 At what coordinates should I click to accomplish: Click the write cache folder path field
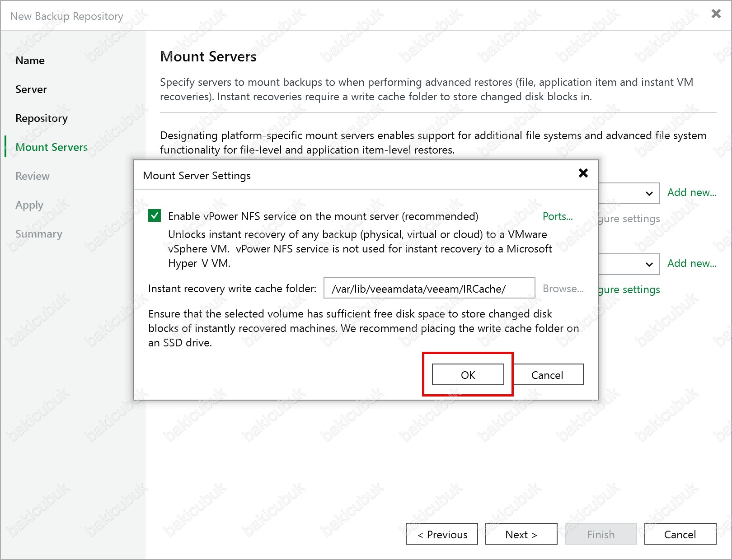point(429,289)
